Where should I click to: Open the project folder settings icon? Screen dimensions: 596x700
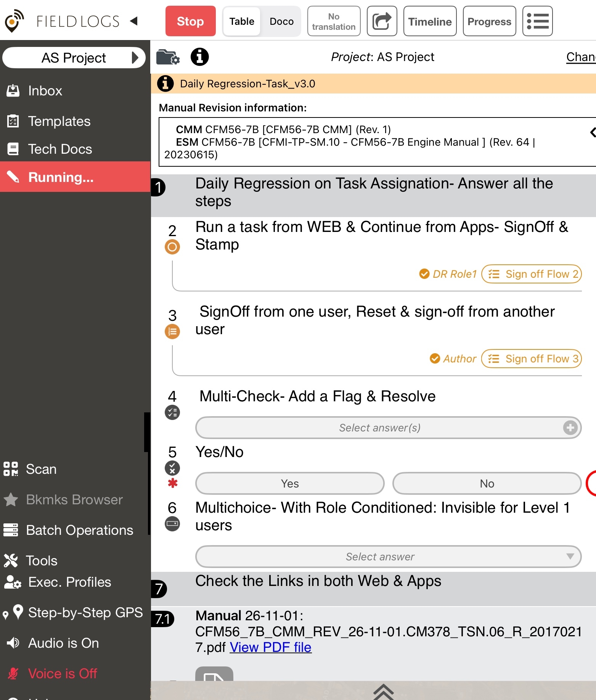click(x=168, y=57)
